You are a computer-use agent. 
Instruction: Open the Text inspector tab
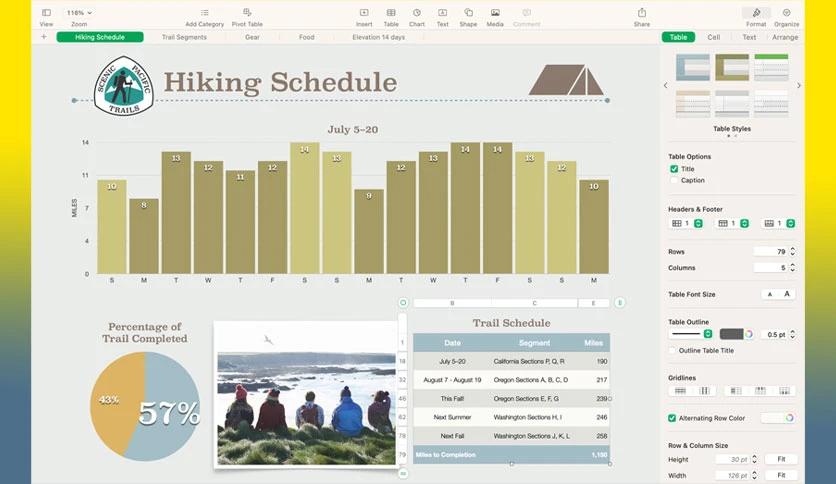point(749,37)
